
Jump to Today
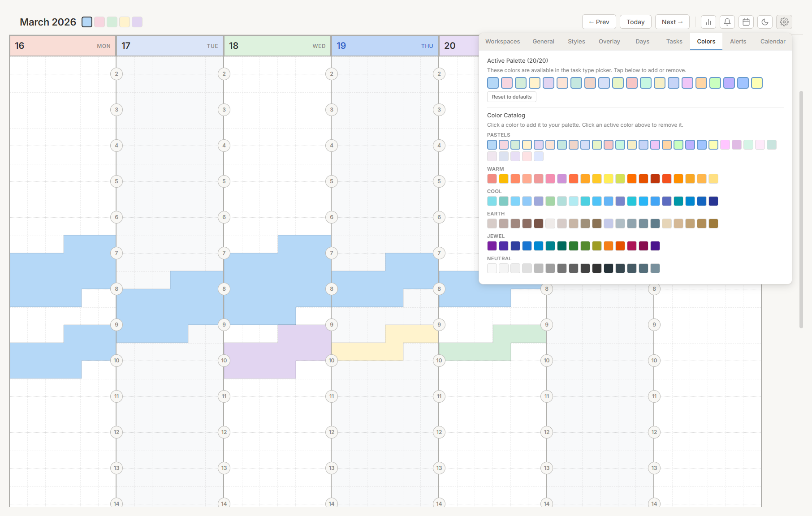click(x=635, y=22)
